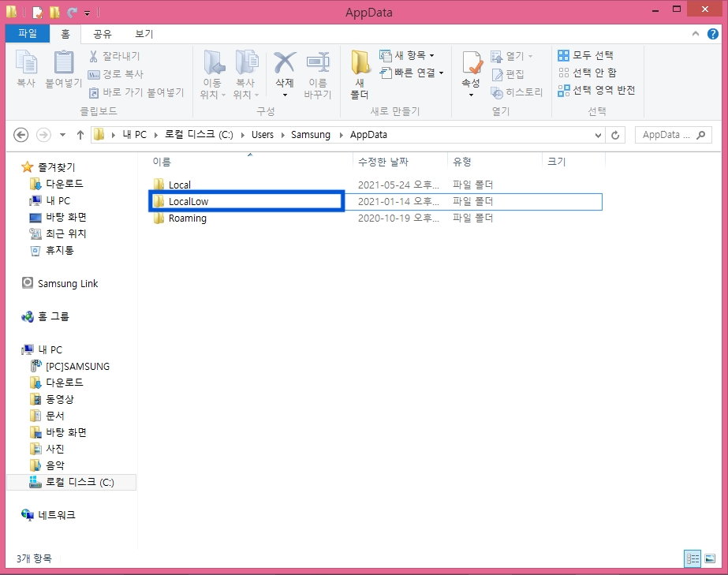Click Users in the address bar
The width and height of the screenshot is (728, 575).
click(x=263, y=135)
